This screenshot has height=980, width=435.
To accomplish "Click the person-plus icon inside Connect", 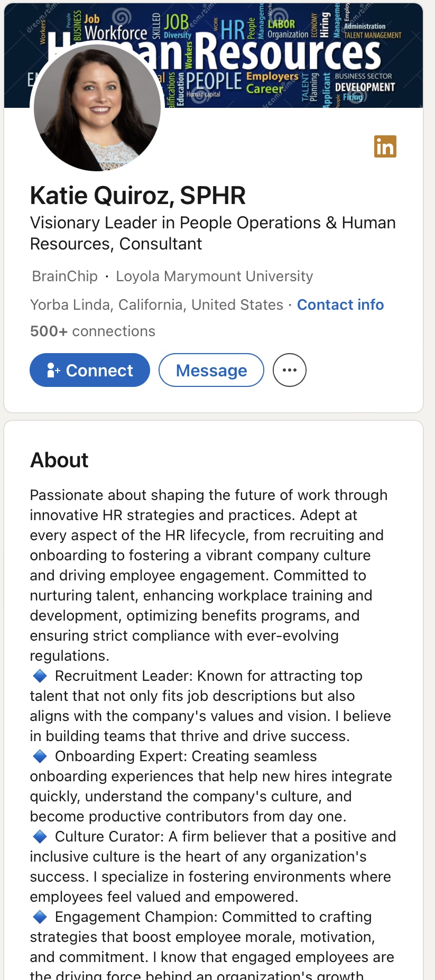I will [x=53, y=370].
